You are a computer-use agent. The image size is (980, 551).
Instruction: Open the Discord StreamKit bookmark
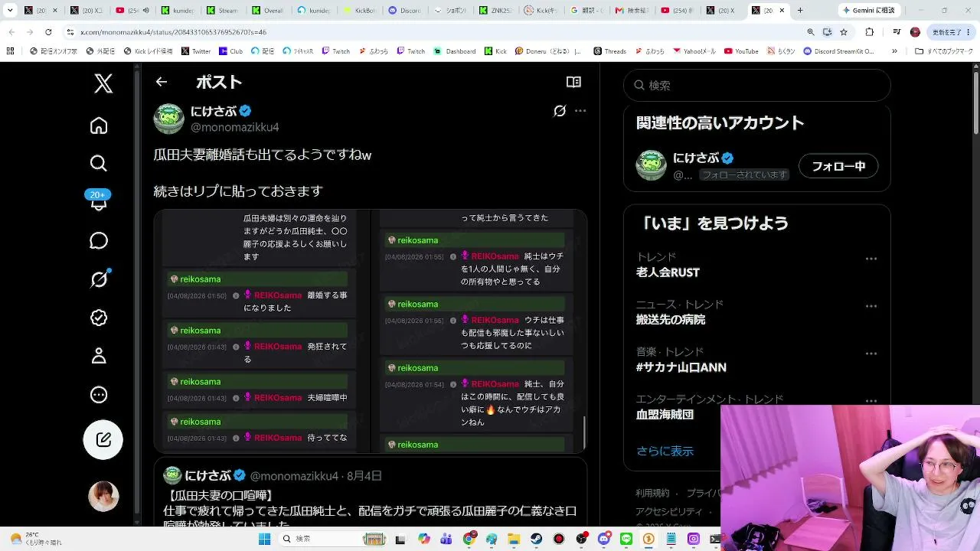point(838,51)
